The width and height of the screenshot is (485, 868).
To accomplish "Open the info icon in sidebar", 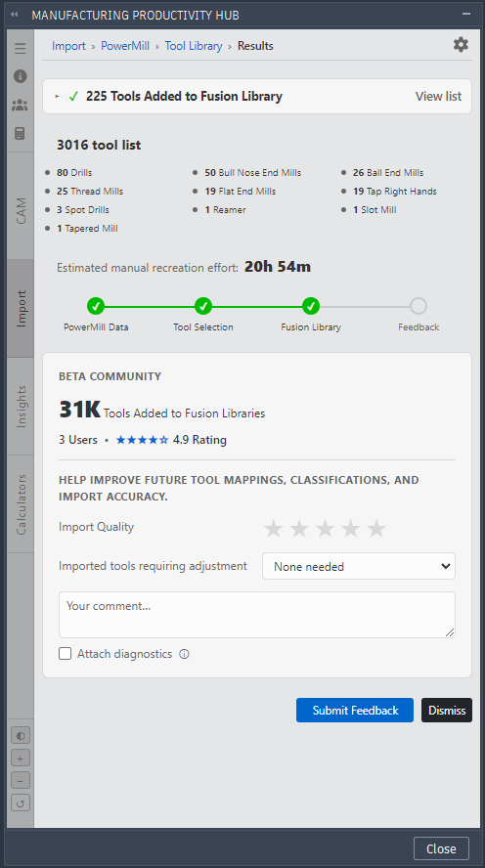I will coord(20,76).
